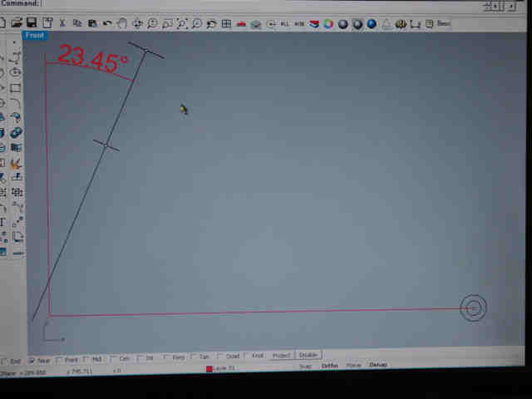Open a file with the folder icon
532x399 pixels.
coord(17,23)
